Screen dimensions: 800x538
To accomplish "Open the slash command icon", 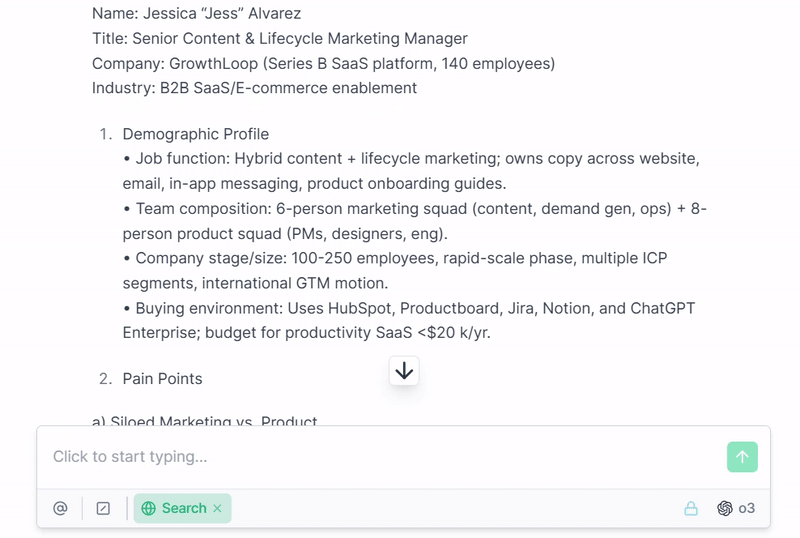I will click(x=103, y=508).
